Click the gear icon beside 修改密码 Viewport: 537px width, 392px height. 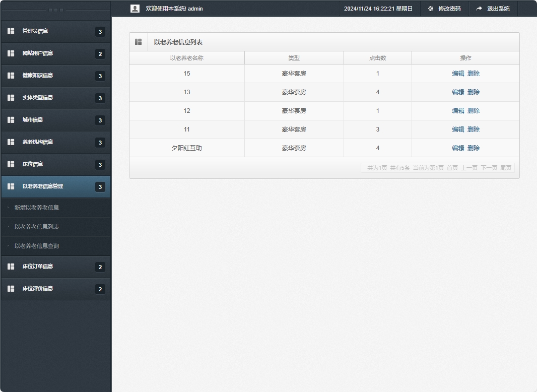coord(431,9)
